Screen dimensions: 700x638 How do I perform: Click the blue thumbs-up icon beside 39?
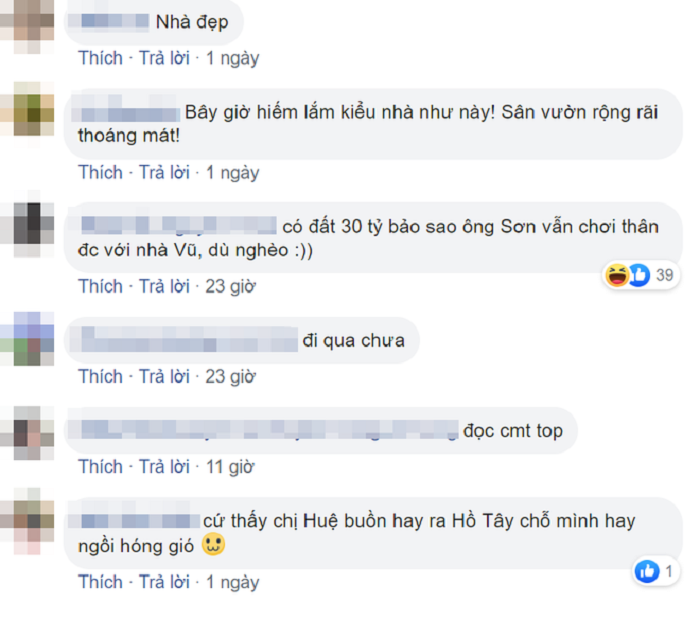click(639, 275)
